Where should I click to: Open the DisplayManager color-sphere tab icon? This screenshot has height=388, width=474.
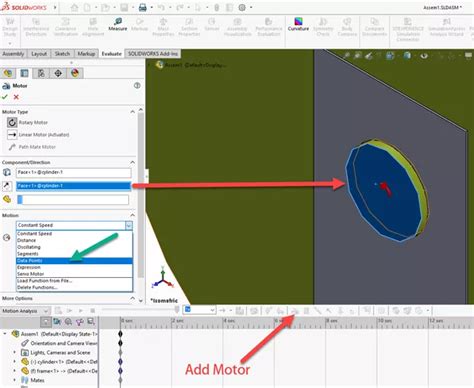[x=75, y=73]
